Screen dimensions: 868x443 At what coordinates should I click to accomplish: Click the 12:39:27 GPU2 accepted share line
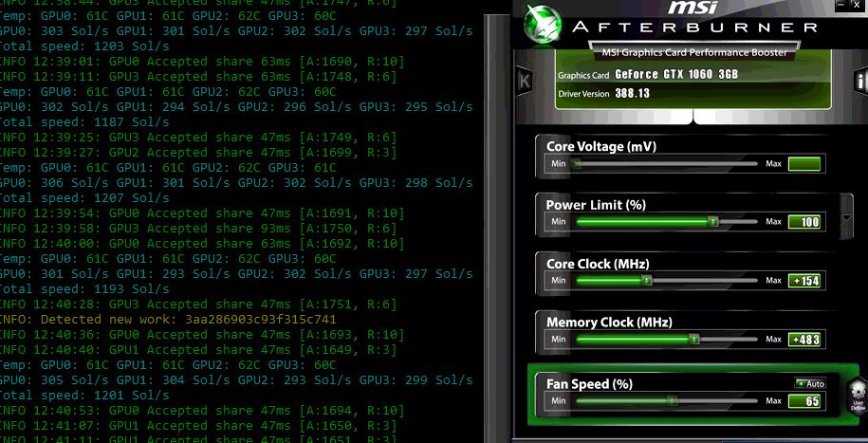[198, 153]
